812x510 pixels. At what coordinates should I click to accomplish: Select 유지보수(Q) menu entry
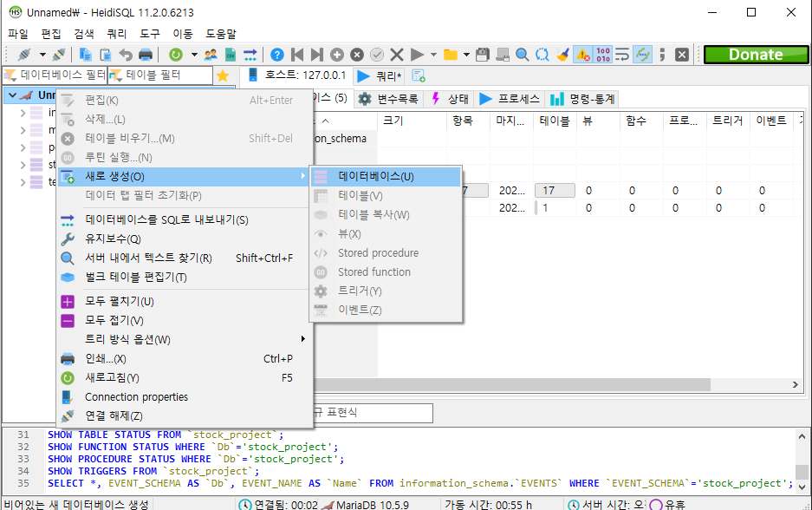click(184, 239)
